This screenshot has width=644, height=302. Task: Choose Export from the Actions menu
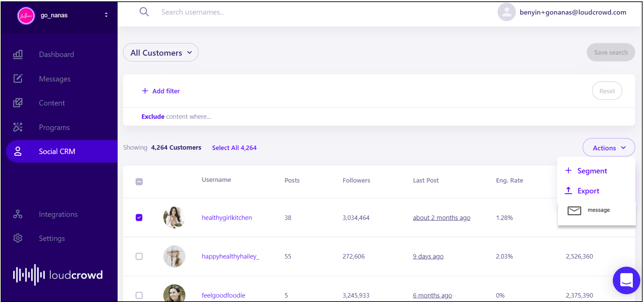pos(588,191)
